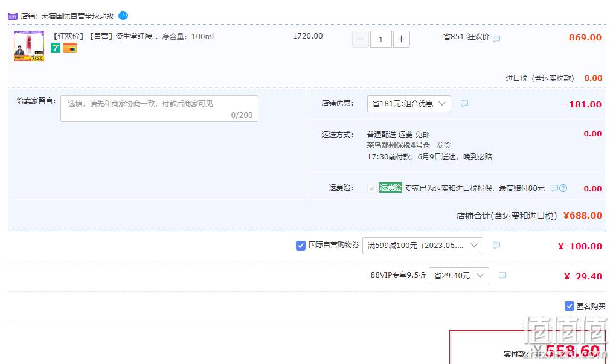Image resolution: width=613 pixels, height=364 pixels.
Task: Open info bubble next to 省851:狂欢价
Action: coord(496,39)
